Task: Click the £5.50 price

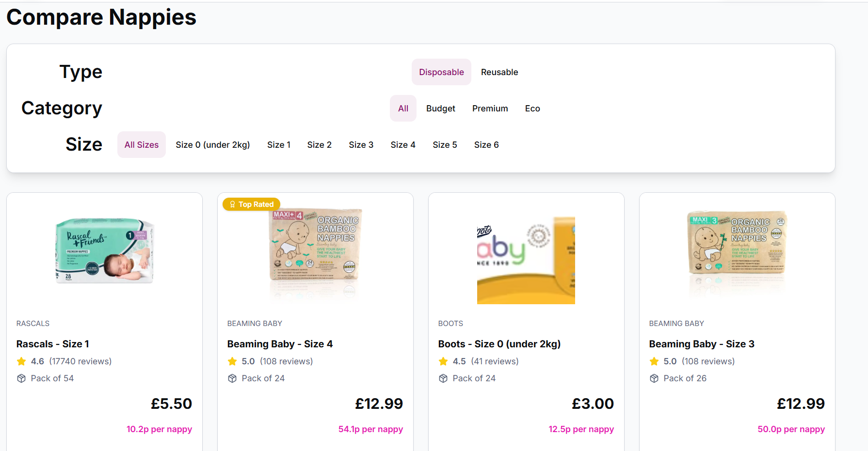Action: (x=172, y=404)
